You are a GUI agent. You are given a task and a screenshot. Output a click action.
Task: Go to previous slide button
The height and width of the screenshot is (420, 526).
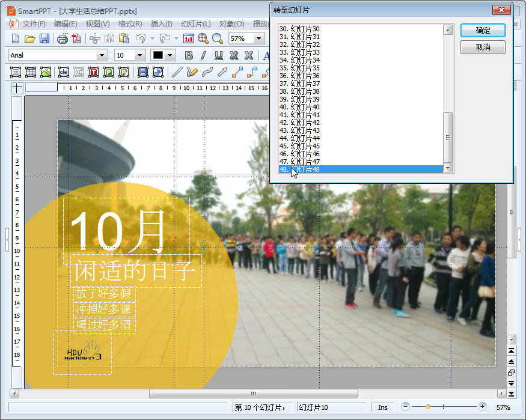click(x=511, y=362)
